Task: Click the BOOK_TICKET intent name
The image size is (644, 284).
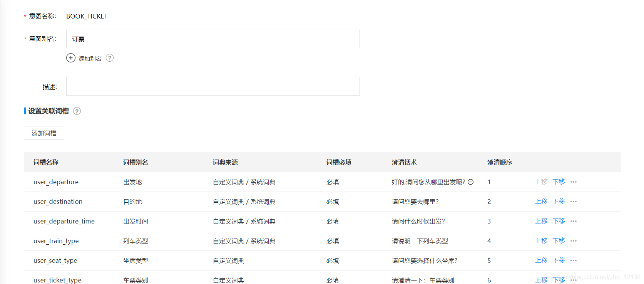Action: point(87,16)
